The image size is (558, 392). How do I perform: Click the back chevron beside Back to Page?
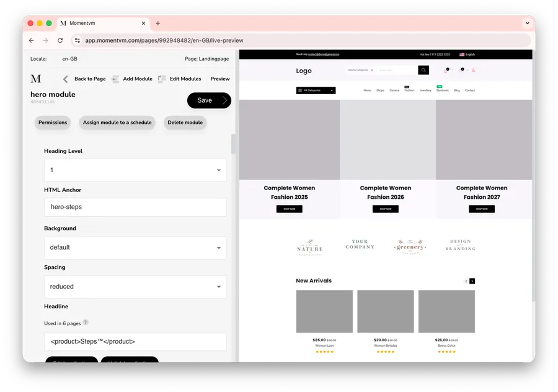[65, 79]
